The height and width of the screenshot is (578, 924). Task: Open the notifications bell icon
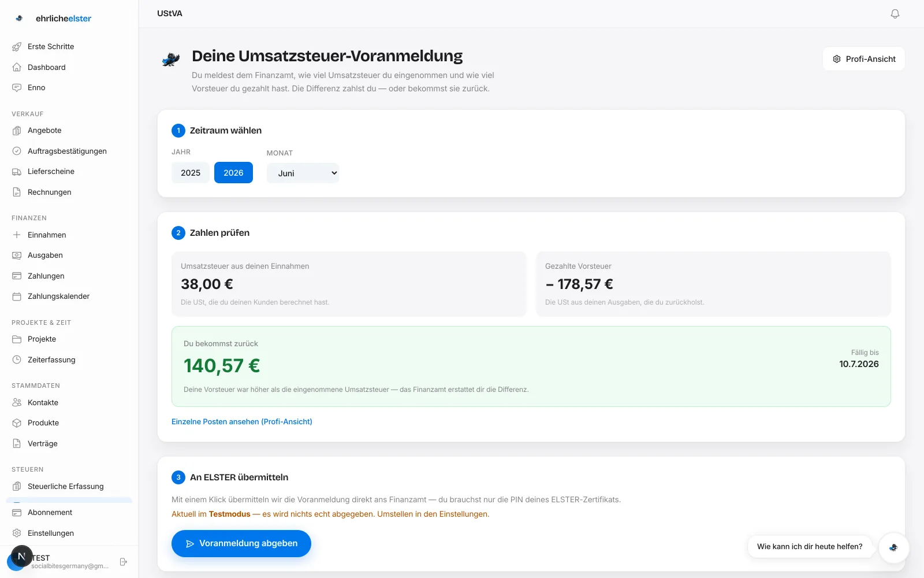(895, 13)
